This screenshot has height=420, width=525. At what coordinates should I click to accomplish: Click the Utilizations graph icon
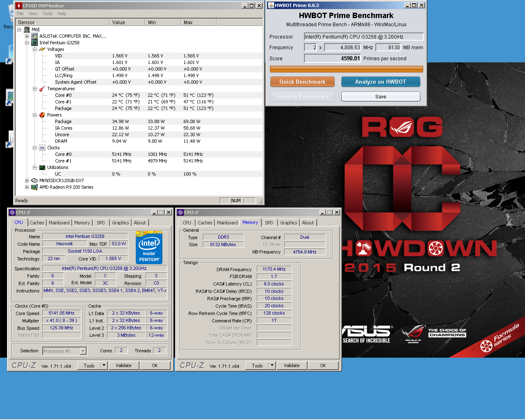click(42, 167)
